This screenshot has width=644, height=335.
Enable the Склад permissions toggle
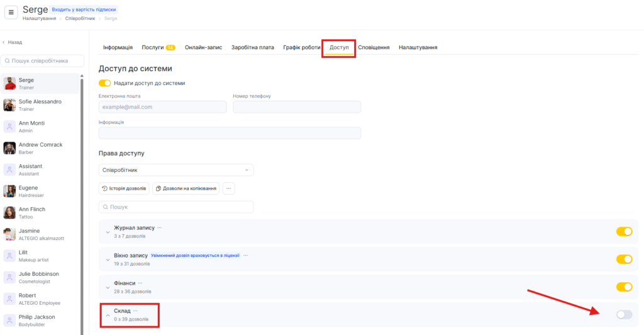[624, 314]
